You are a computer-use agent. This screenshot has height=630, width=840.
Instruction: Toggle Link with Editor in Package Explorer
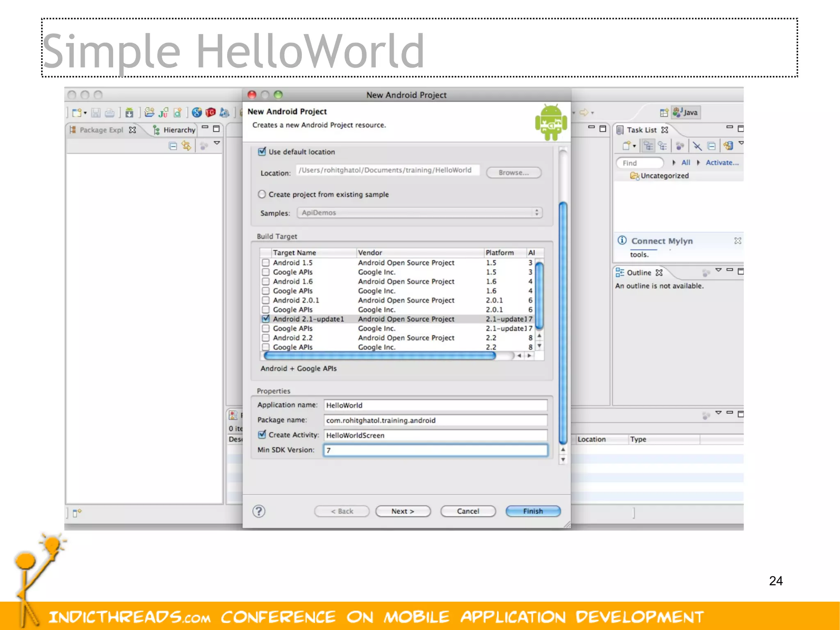tap(187, 146)
